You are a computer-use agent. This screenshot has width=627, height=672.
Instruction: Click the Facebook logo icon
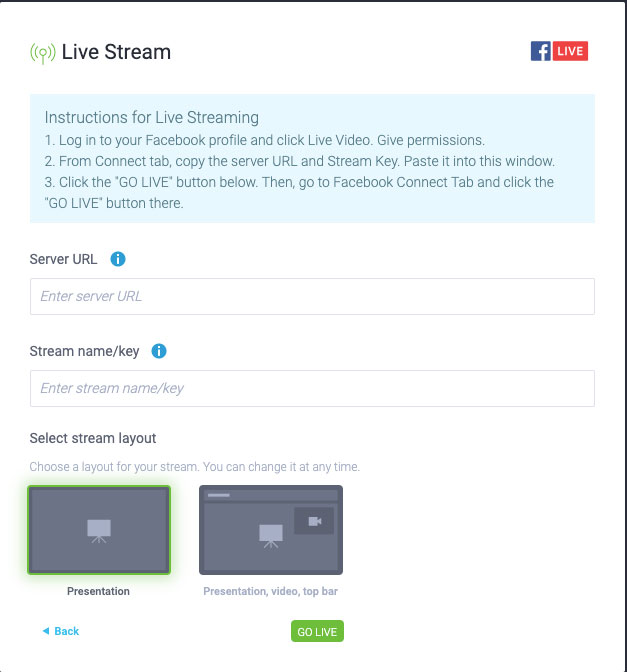[540, 51]
